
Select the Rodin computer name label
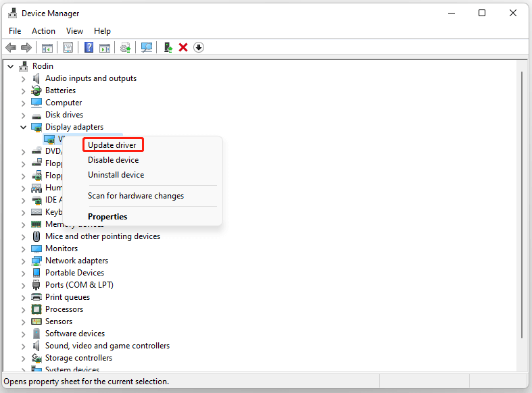tap(43, 66)
